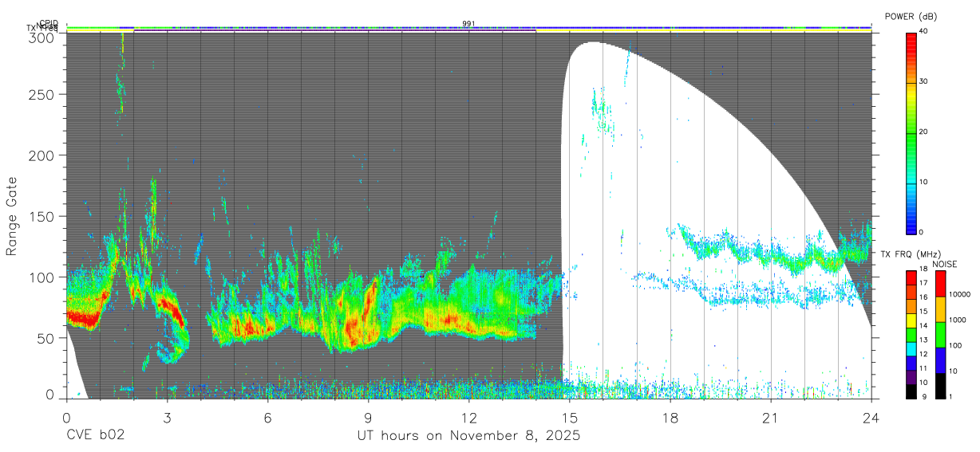Pick the black 9–10 MHz frequency swatch

[911, 391]
